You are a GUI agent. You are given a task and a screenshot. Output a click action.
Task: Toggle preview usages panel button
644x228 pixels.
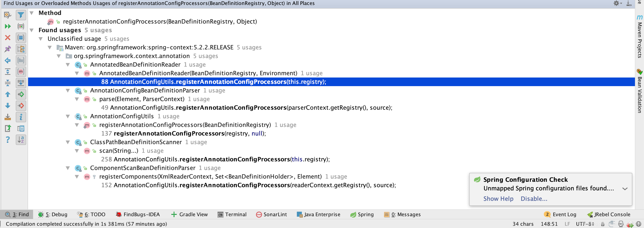[x=21, y=128]
